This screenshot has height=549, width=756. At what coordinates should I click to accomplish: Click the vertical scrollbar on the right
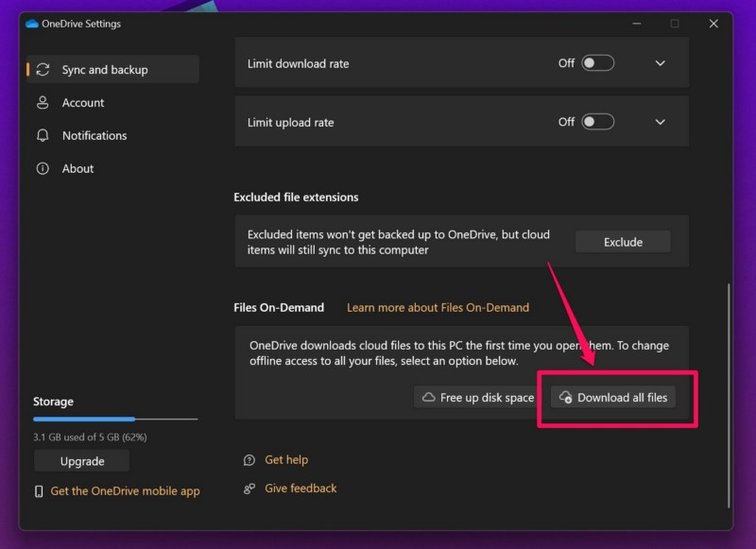729,397
